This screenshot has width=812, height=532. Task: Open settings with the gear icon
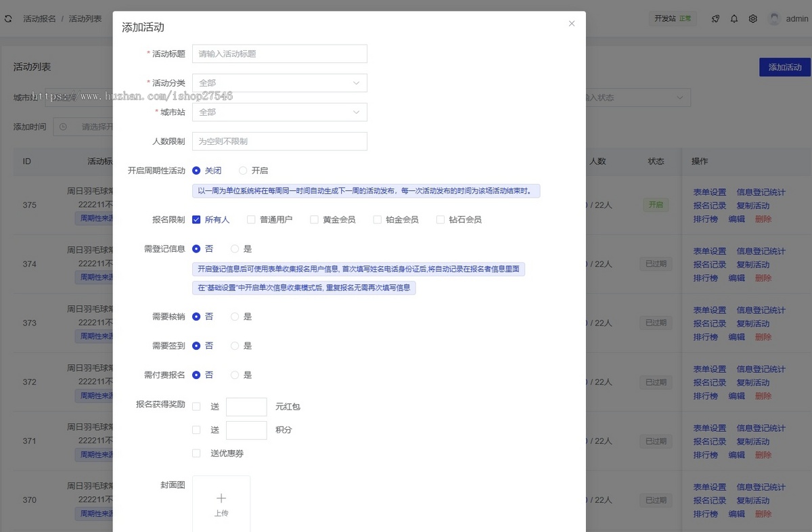point(753,18)
